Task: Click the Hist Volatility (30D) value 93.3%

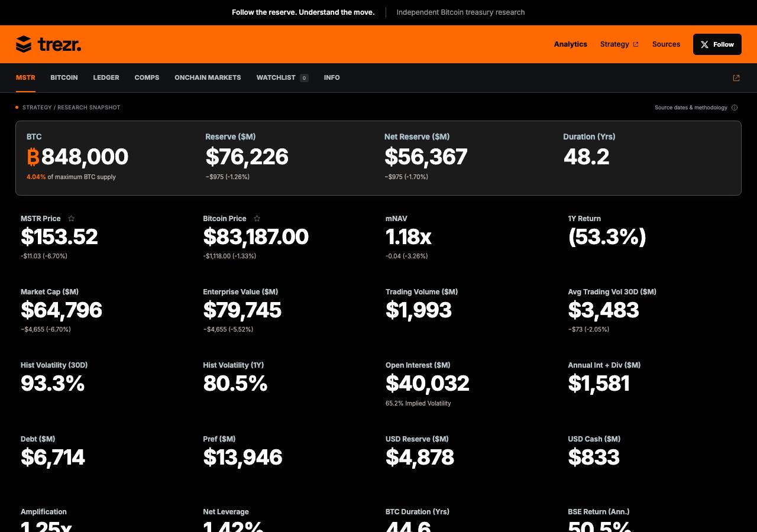Action: 53,384
